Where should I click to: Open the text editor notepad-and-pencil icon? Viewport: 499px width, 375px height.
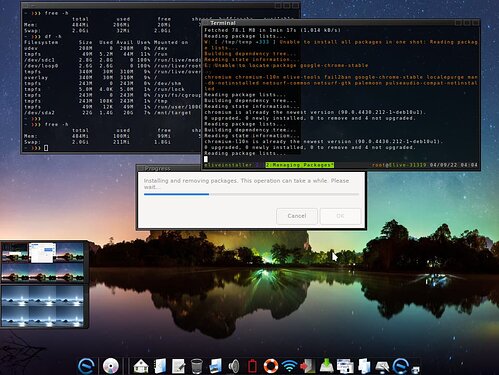pyautogui.click(x=178, y=366)
